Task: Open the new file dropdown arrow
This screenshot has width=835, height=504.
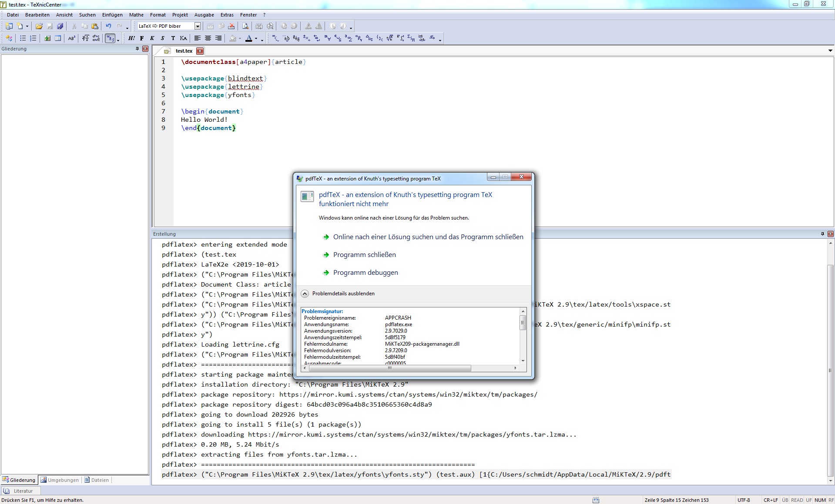Action: [x=27, y=27]
